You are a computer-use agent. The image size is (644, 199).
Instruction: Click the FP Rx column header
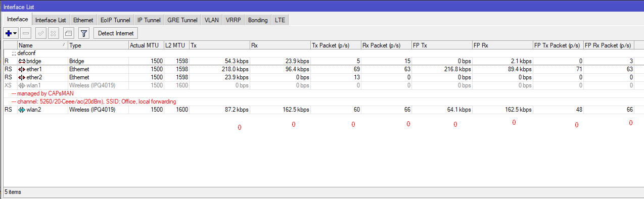tap(502, 45)
